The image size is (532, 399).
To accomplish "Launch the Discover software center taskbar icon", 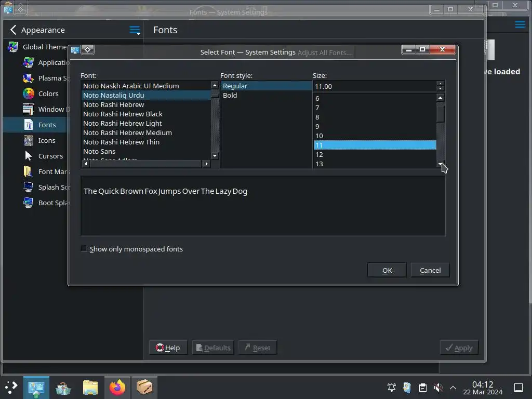I will click(x=63, y=388).
